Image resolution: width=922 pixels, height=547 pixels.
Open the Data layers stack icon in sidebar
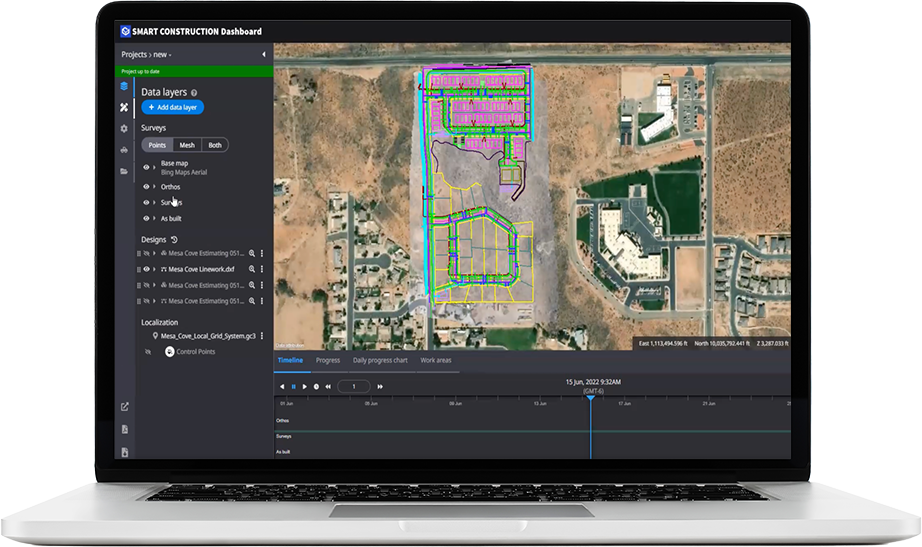124,86
